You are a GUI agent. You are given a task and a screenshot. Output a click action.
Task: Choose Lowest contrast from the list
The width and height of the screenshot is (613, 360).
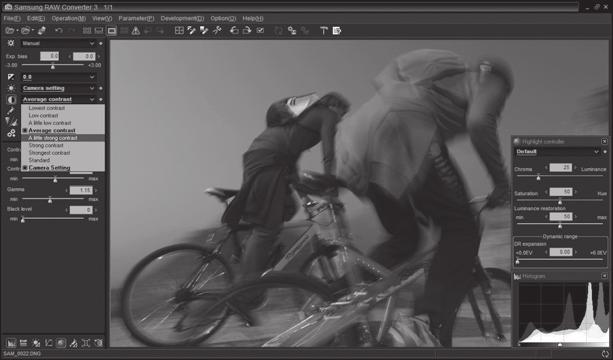pyautogui.click(x=63, y=108)
